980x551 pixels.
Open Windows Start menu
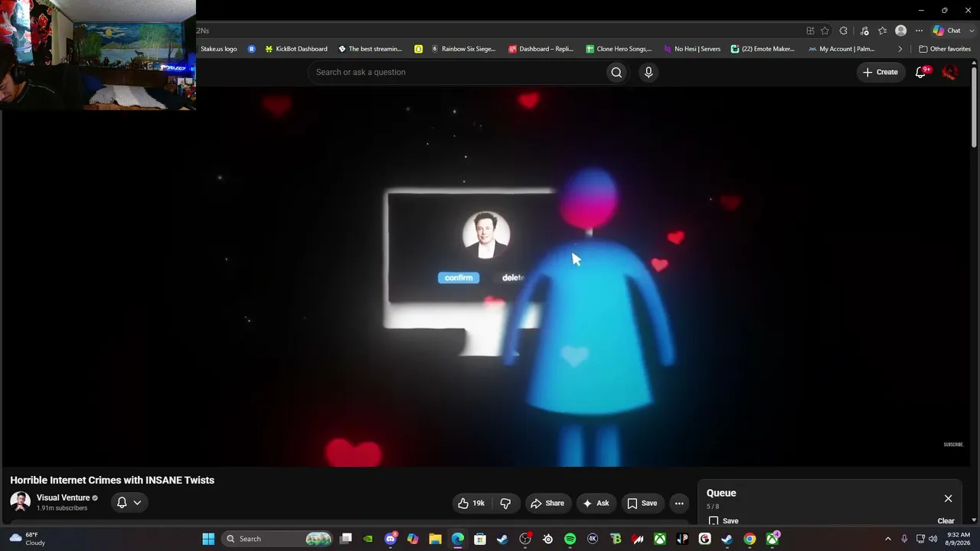pyautogui.click(x=208, y=539)
